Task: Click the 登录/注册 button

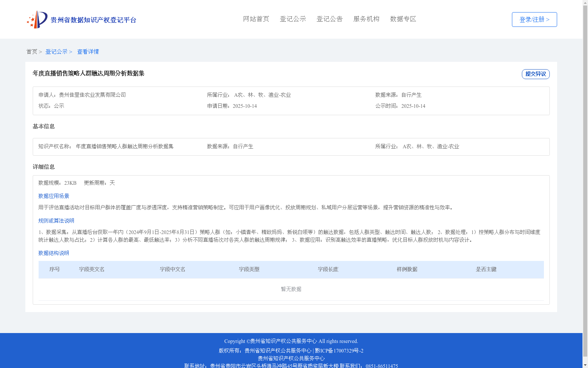Action: click(534, 20)
